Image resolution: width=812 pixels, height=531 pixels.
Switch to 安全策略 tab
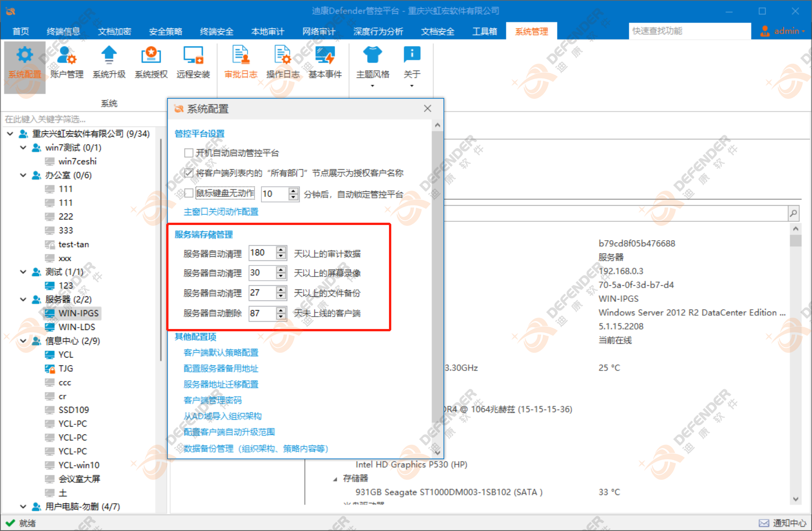(166, 31)
